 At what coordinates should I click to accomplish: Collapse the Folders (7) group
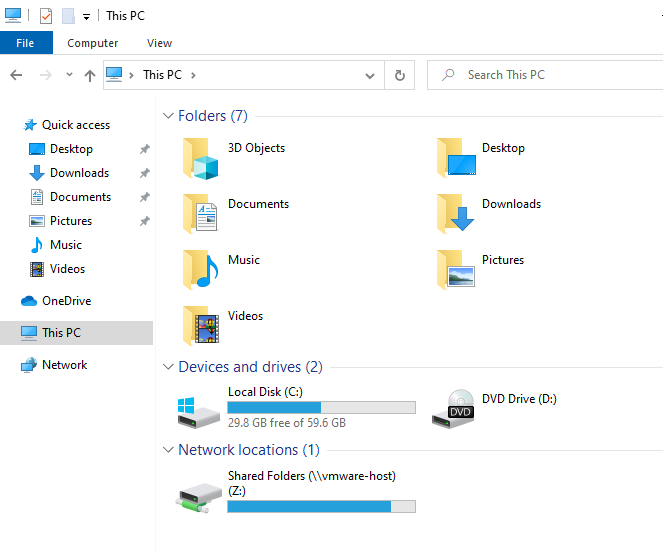(x=168, y=115)
